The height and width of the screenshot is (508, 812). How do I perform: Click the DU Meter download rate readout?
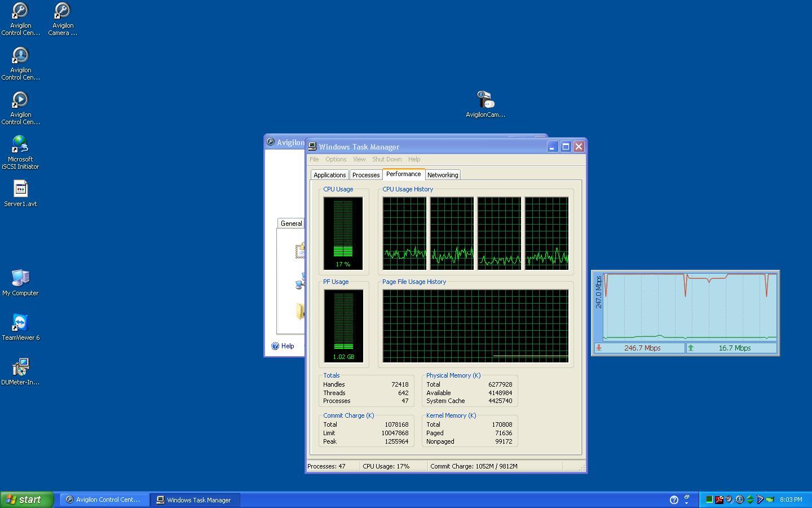(x=642, y=348)
